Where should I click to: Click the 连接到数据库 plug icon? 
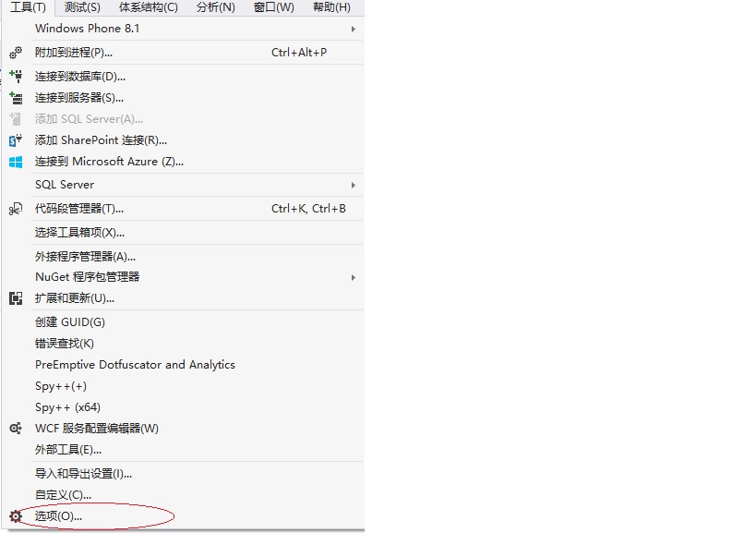tap(16, 76)
